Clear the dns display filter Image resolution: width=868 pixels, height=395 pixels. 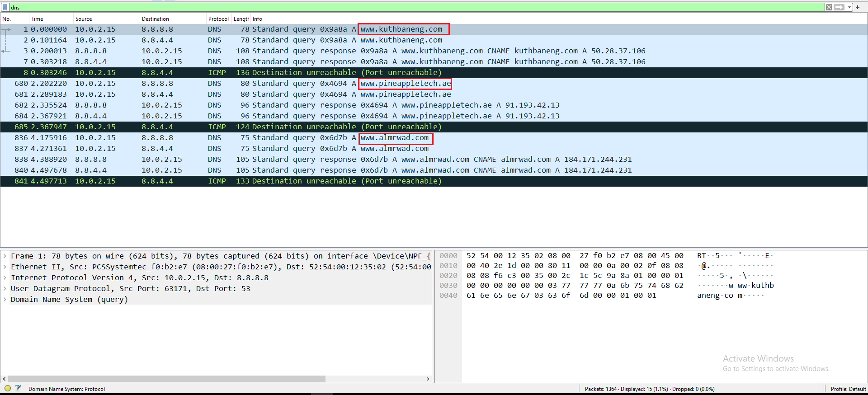click(829, 7)
